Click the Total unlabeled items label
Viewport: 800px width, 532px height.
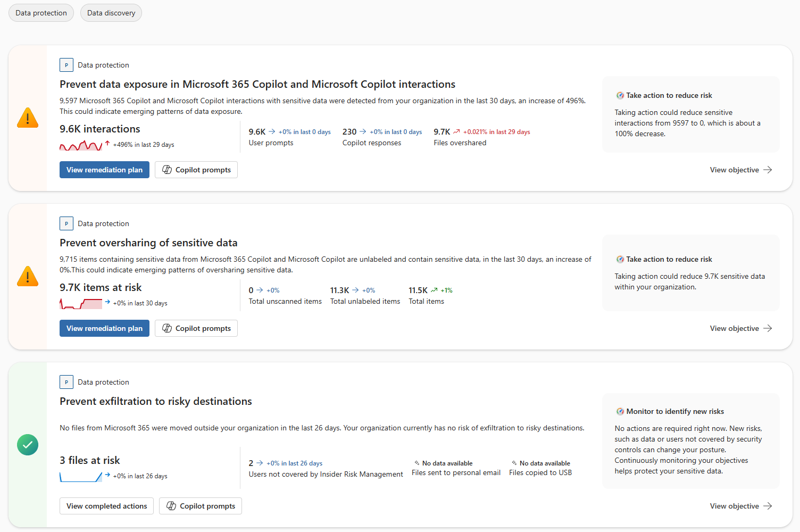pyautogui.click(x=365, y=301)
